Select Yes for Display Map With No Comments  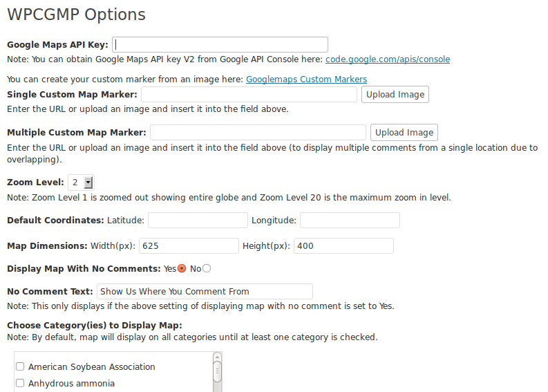click(182, 268)
